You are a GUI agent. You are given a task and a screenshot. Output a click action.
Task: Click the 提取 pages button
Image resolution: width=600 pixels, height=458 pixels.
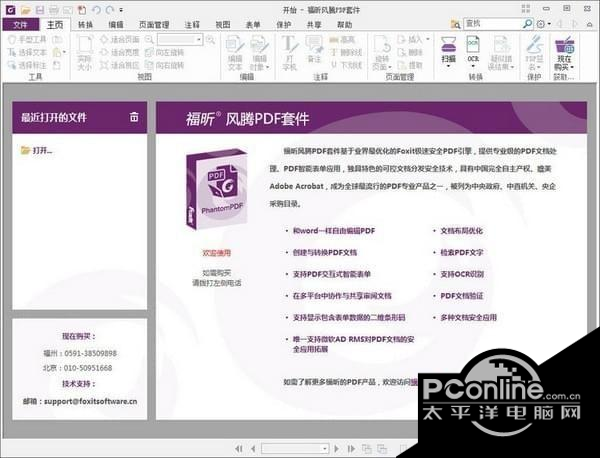coord(410,65)
